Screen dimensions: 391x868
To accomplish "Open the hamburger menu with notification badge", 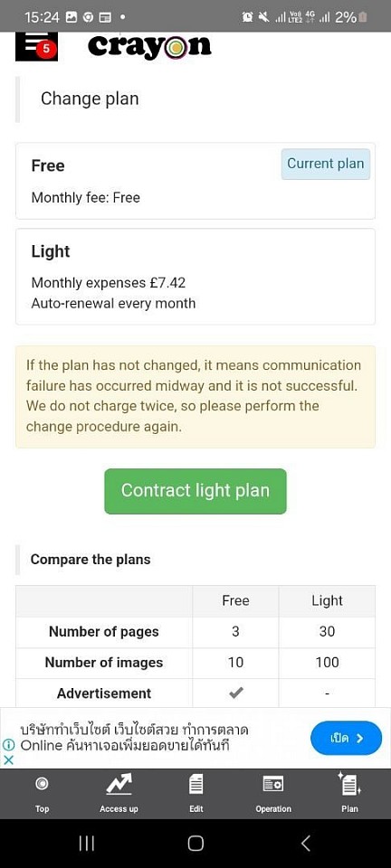I will (36, 46).
